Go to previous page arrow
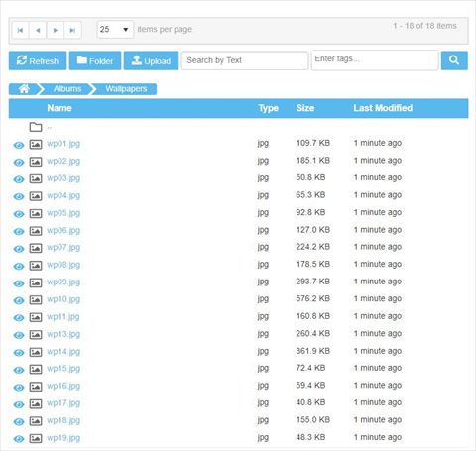The image size is (476, 451). pyautogui.click(x=38, y=30)
